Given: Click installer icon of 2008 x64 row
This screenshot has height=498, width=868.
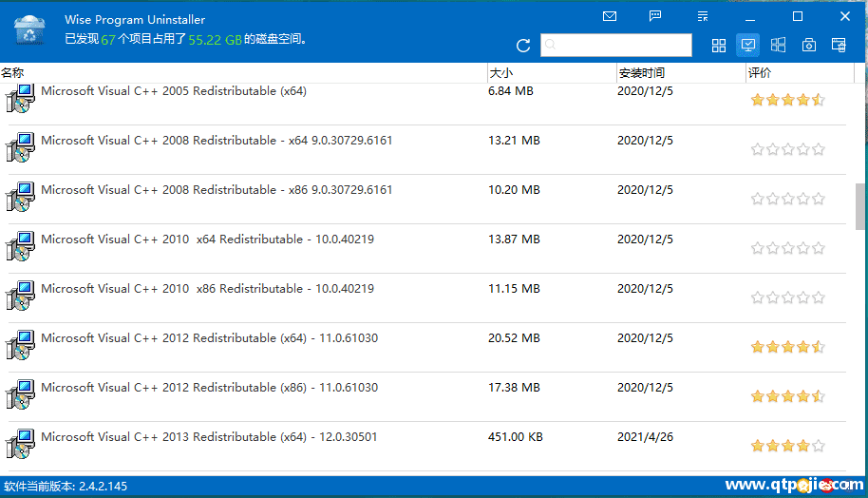Looking at the screenshot, I should click(x=20, y=147).
